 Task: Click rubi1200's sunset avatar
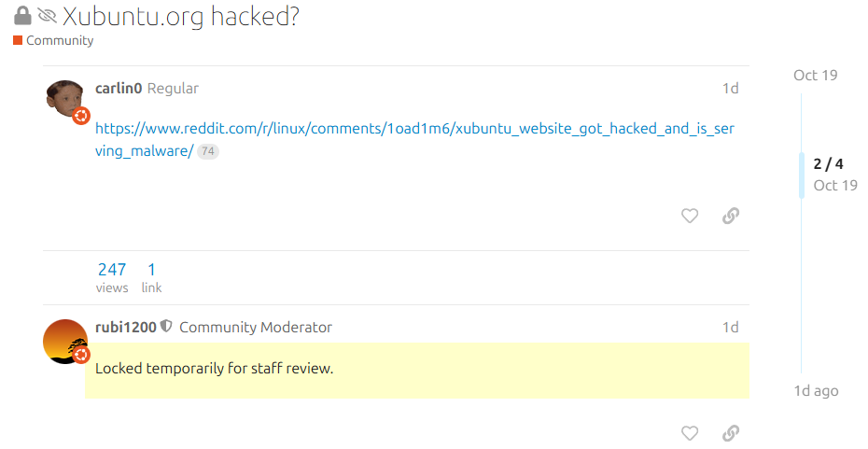[64, 340]
